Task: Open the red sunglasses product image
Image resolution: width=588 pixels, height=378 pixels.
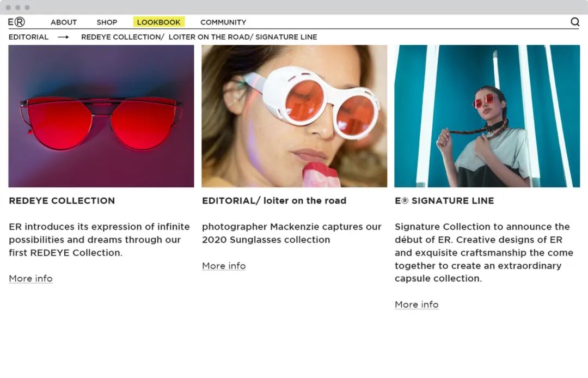Action: tap(101, 116)
